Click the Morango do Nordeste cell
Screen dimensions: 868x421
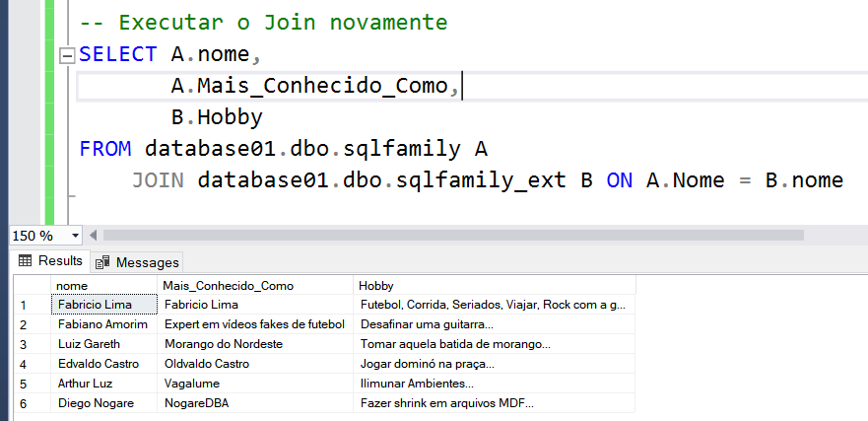tap(255, 344)
